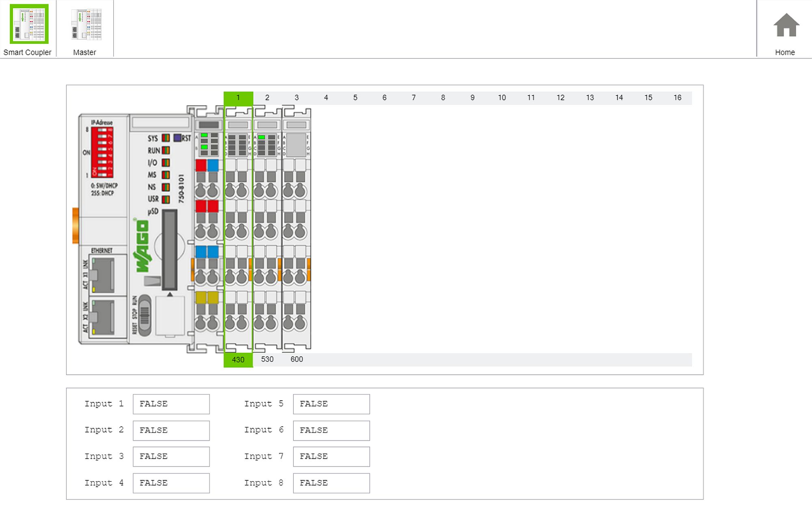
Task: Click the USR status LED
Action: click(166, 199)
